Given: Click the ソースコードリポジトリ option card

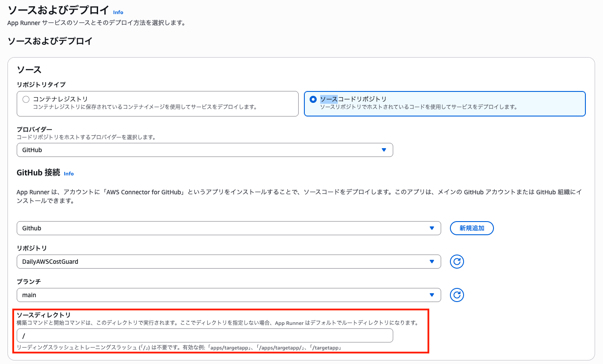Looking at the screenshot, I should click(444, 103).
